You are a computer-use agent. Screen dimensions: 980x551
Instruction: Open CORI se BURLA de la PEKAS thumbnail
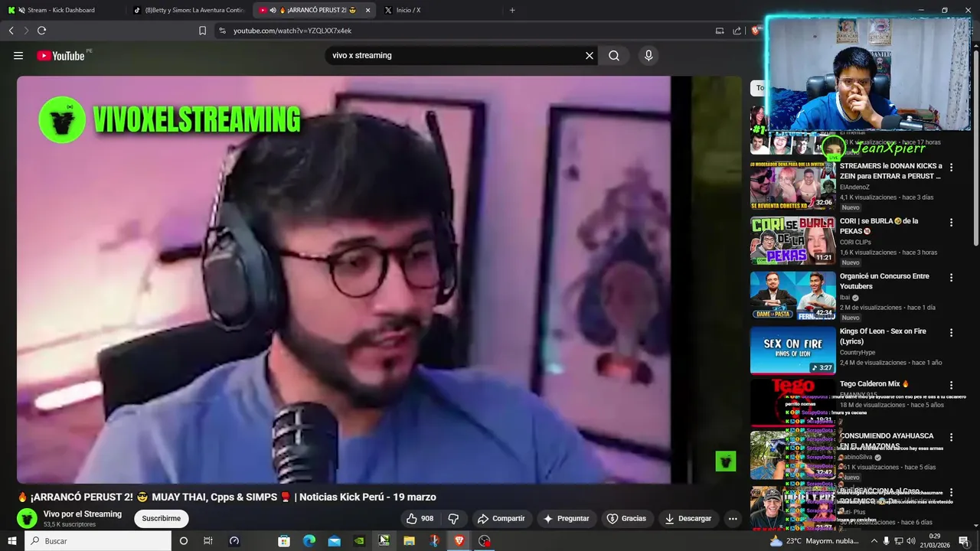click(x=792, y=240)
